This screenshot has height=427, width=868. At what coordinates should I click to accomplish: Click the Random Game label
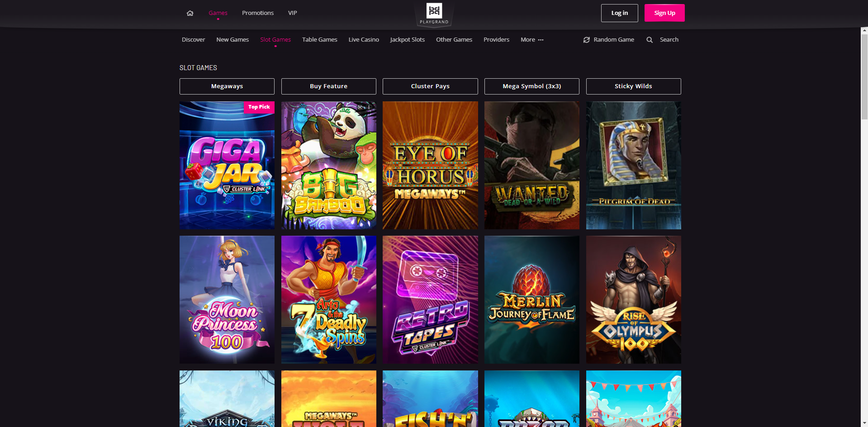click(614, 40)
